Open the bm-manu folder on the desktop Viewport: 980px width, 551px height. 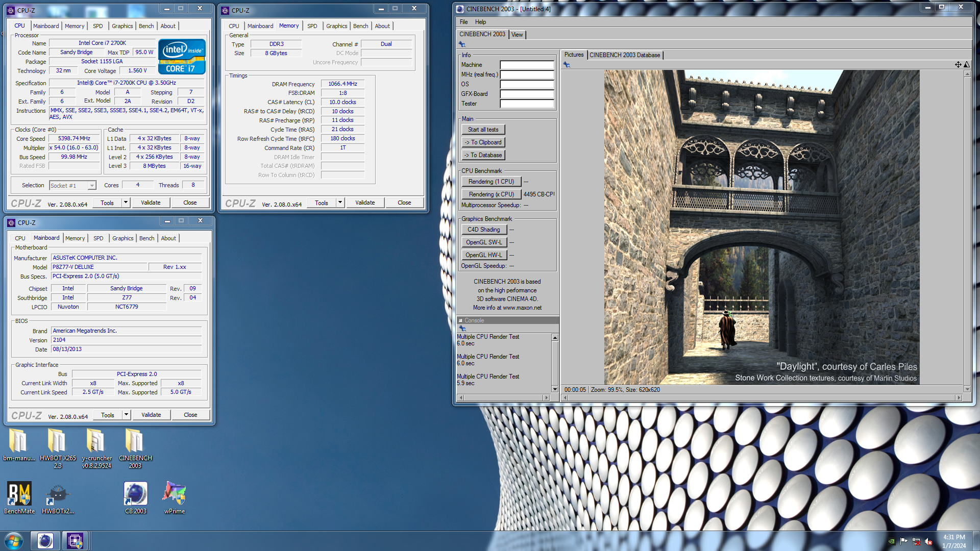[x=19, y=445]
